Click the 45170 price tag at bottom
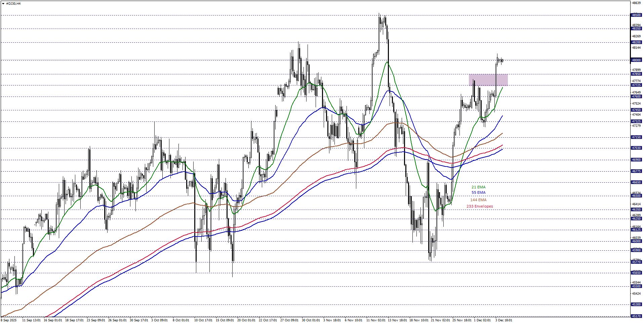The width and height of the screenshot is (644, 324). coord(636,316)
